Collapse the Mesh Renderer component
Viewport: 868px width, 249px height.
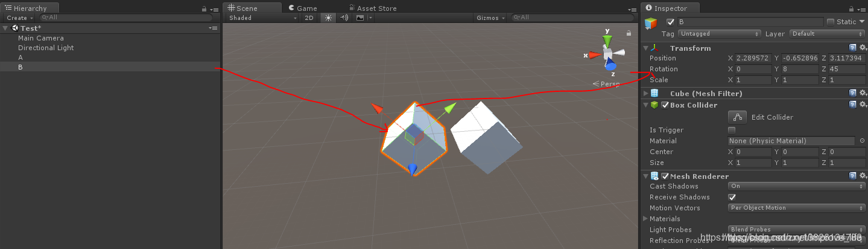click(x=646, y=176)
